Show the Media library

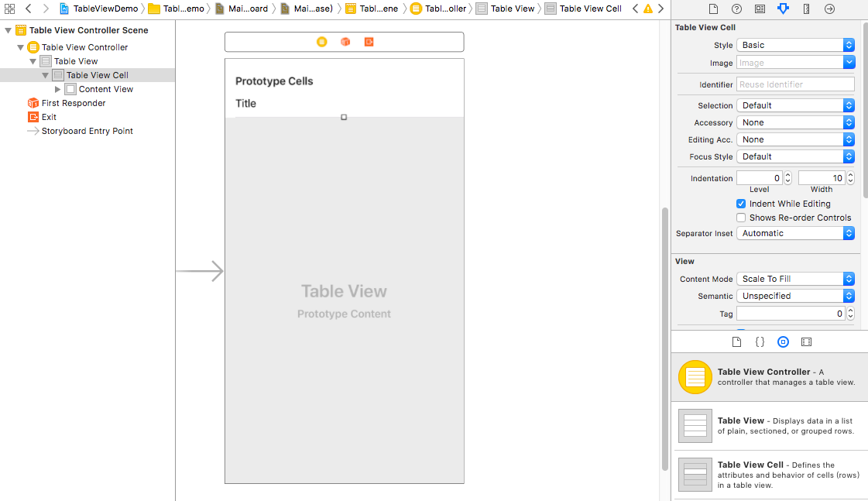pos(806,341)
